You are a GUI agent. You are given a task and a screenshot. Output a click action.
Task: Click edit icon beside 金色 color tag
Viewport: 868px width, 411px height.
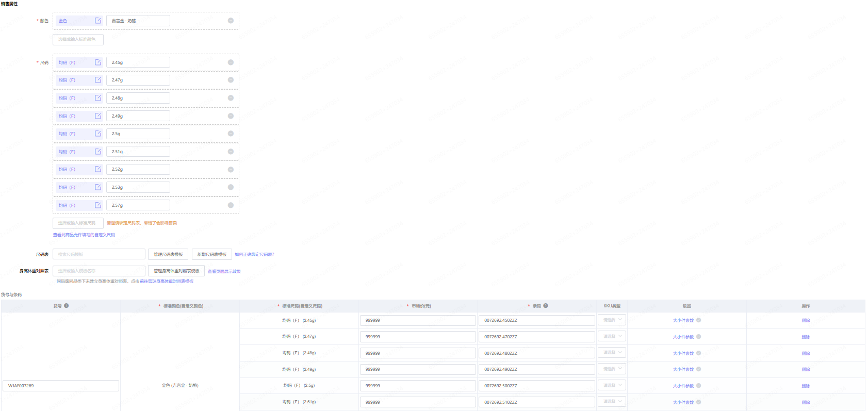click(x=98, y=21)
